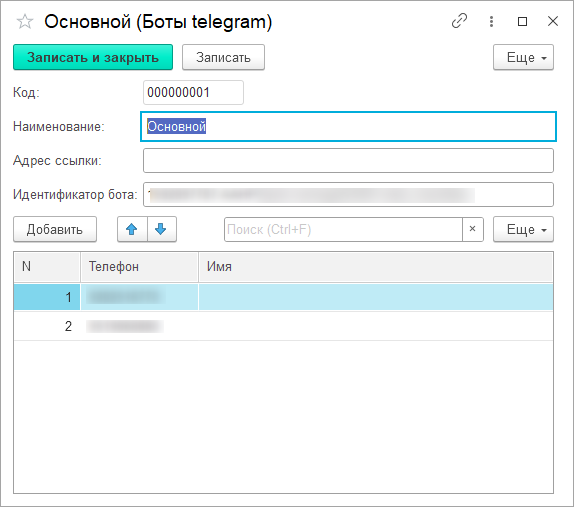Image resolution: width=574 pixels, height=507 pixels.
Task: Click in the Поиск (Ctrl+F) search box
Action: click(343, 230)
